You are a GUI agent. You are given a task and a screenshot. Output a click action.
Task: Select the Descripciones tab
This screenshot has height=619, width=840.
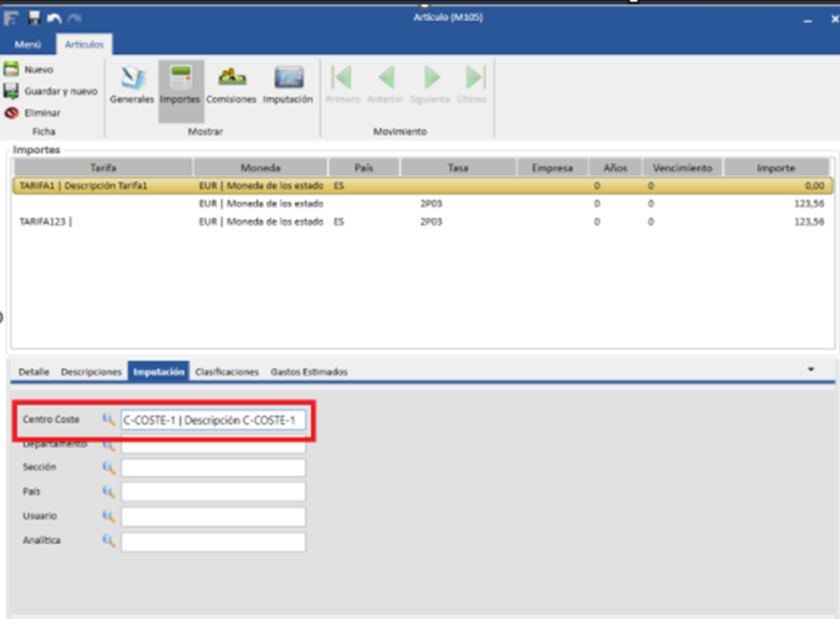(x=91, y=373)
